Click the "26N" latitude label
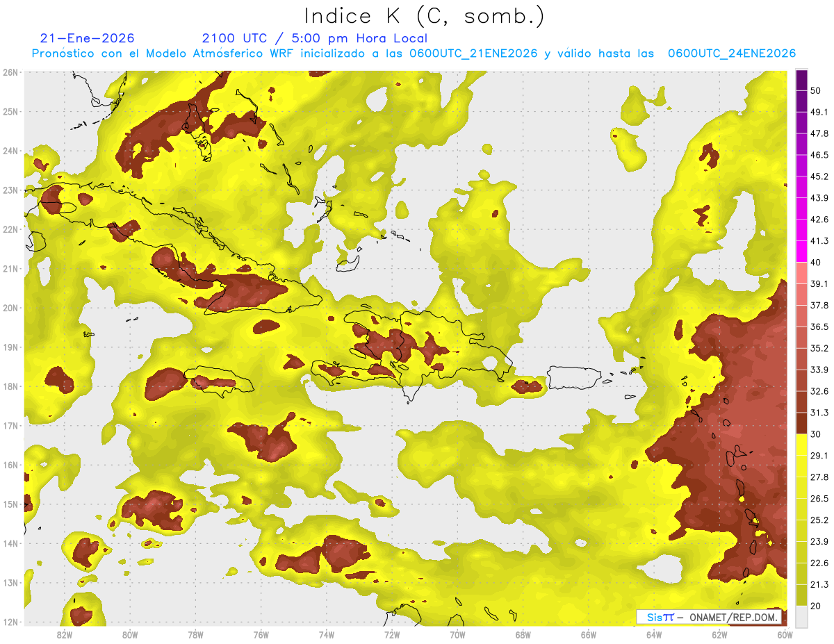834x644 pixels. click(x=10, y=72)
